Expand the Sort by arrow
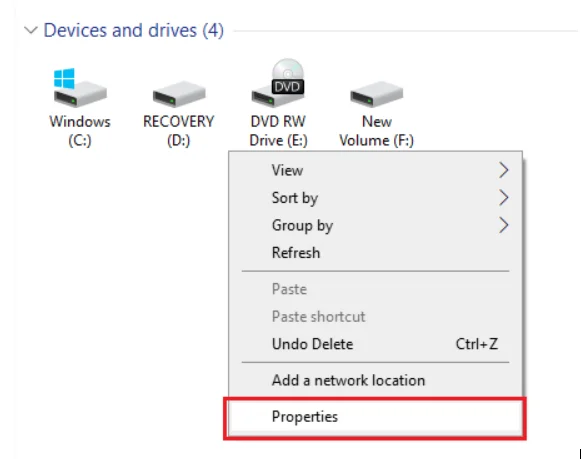This screenshot has height=459, width=581. pos(503,197)
